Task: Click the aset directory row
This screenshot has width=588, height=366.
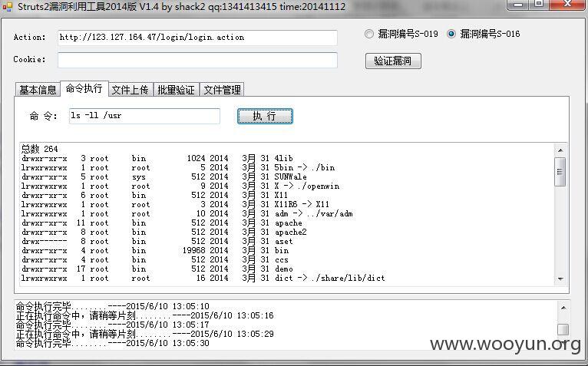Action: [x=157, y=241]
